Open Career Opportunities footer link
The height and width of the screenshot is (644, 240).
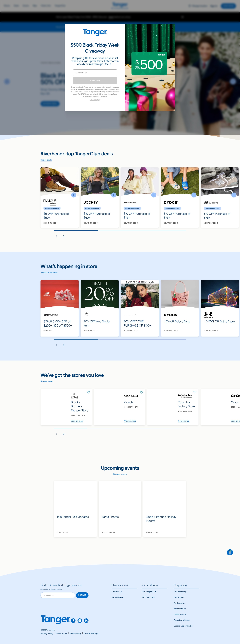coord(183,626)
